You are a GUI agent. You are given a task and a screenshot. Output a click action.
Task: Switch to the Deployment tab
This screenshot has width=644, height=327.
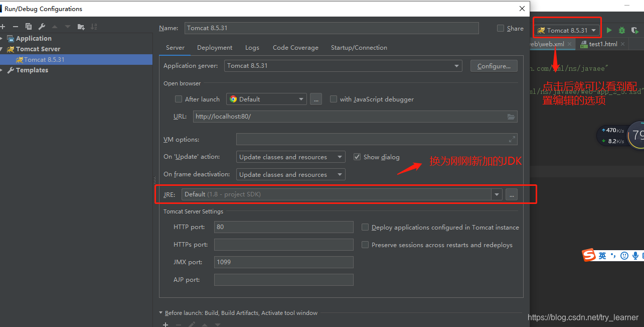click(215, 48)
